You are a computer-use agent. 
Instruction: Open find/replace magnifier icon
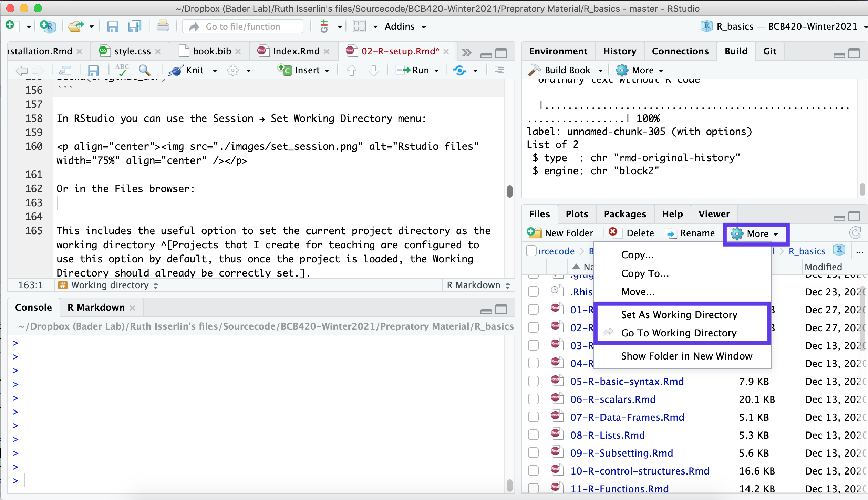click(x=144, y=70)
